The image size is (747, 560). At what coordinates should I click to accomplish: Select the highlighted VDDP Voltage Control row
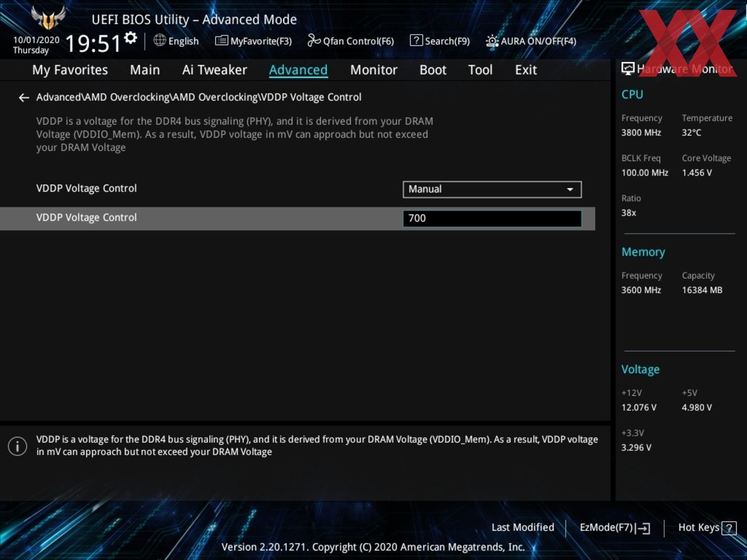point(297,219)
